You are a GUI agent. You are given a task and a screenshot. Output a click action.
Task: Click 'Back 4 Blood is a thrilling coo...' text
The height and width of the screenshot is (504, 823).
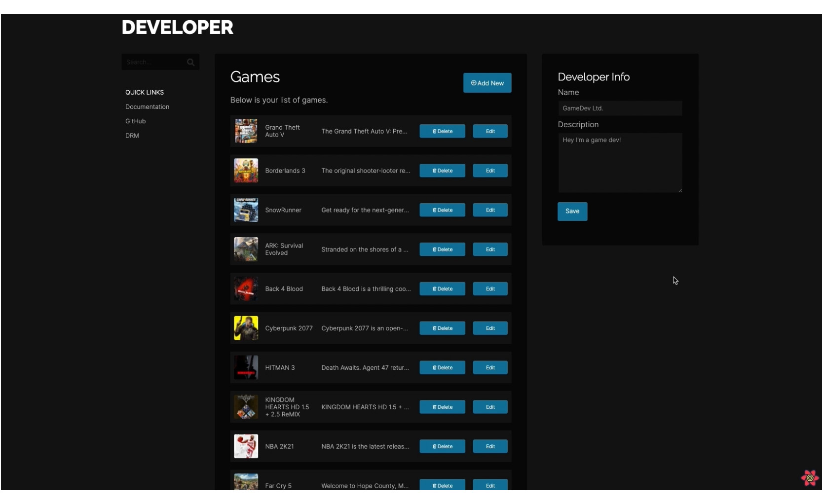pyautogui.click(x=366, y=289)
